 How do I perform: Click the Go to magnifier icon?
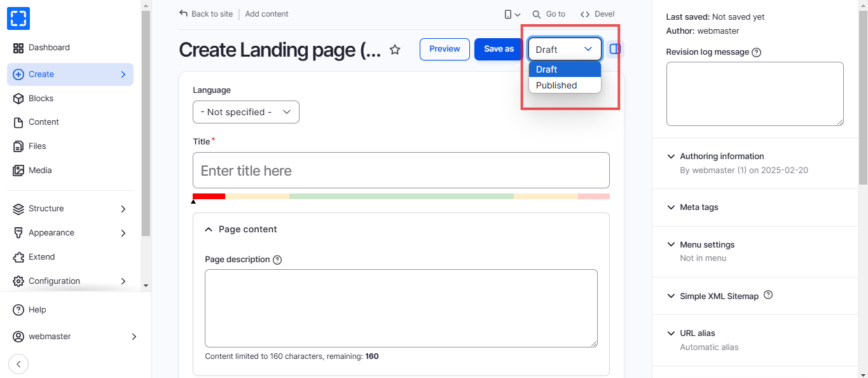click(537, 14)
